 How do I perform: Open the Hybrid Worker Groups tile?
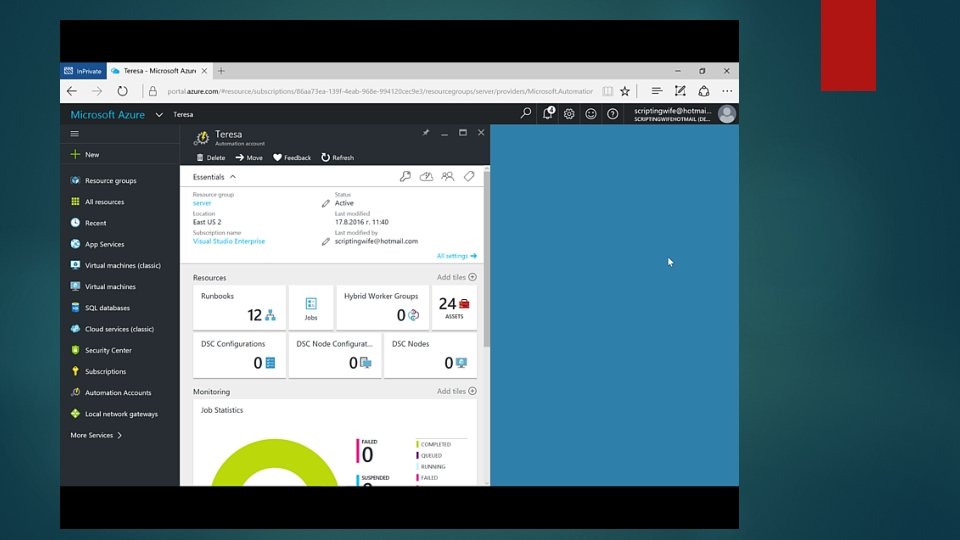pos(383,307)
